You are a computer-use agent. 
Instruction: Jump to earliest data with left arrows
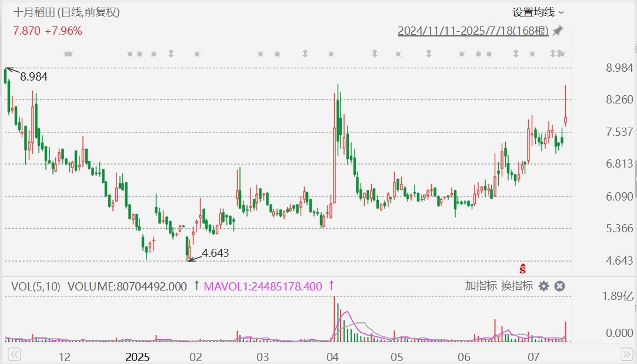14,354
